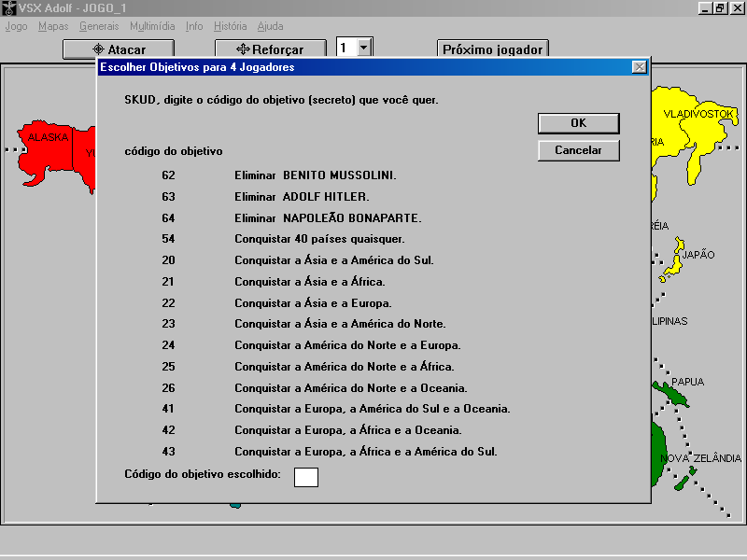This screenshot has height=560, width=747.
Task: Select Conquistar a Ásia e a África
Action: point(310,282)
